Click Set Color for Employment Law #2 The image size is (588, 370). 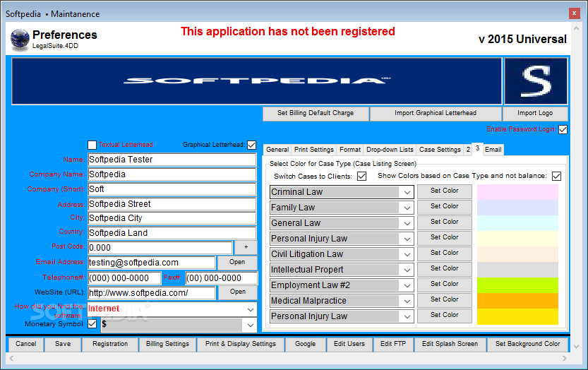445,284
